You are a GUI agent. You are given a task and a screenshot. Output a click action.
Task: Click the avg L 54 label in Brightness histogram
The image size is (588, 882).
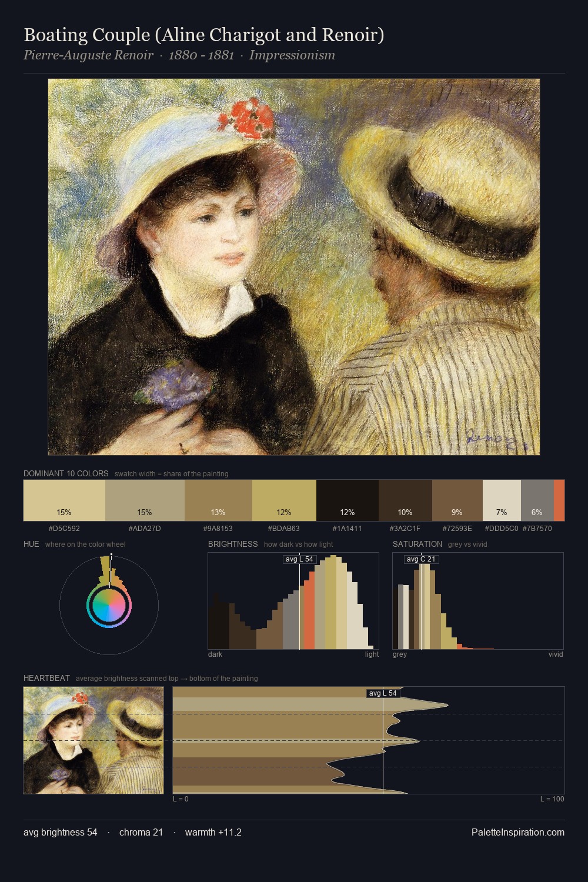point(299,559)
